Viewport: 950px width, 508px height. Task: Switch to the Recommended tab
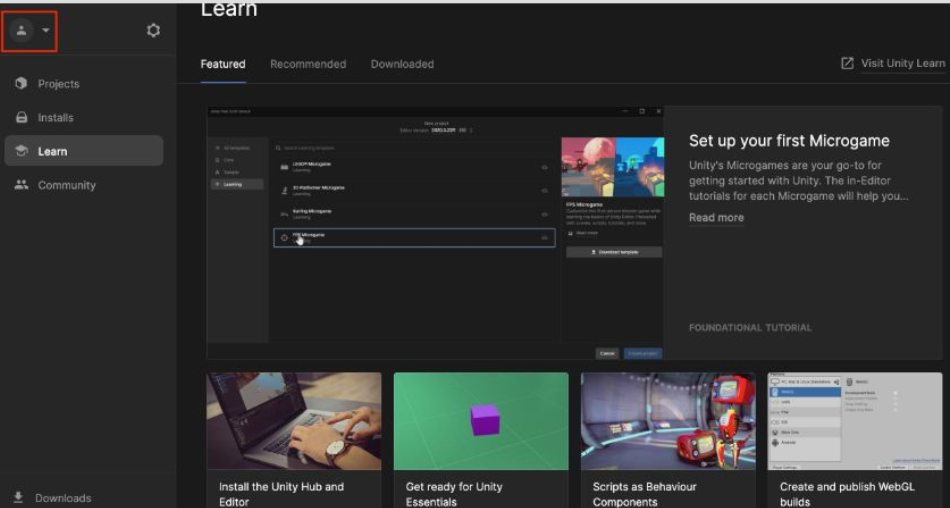308,64
